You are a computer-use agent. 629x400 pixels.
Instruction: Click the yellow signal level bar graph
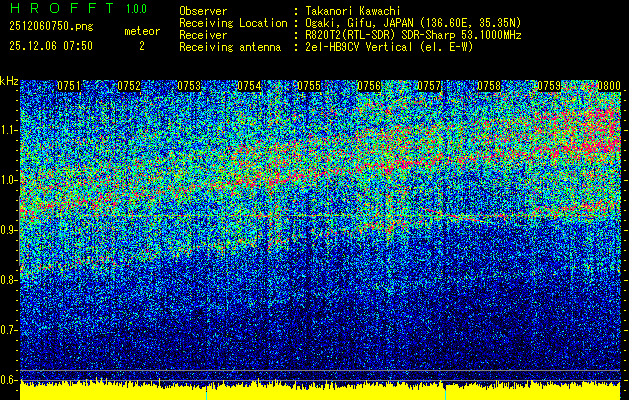pos(320,391)
